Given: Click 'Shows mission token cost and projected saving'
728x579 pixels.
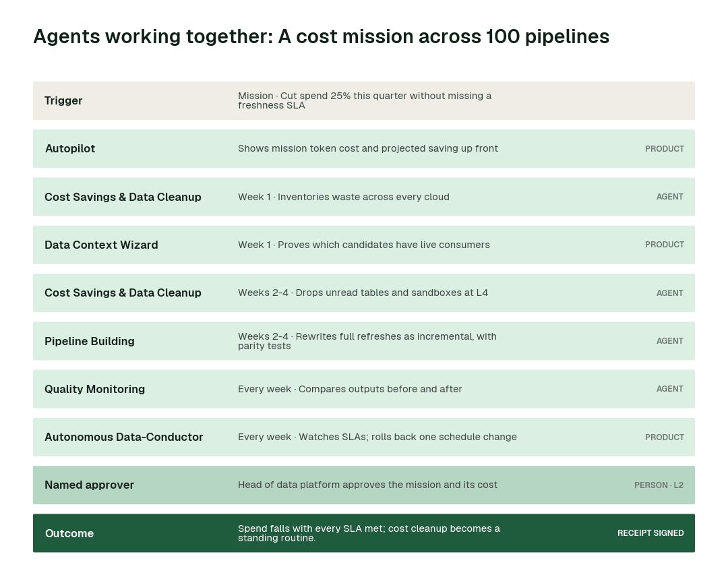Looking at the screenshot, I should tap(368, 148).
